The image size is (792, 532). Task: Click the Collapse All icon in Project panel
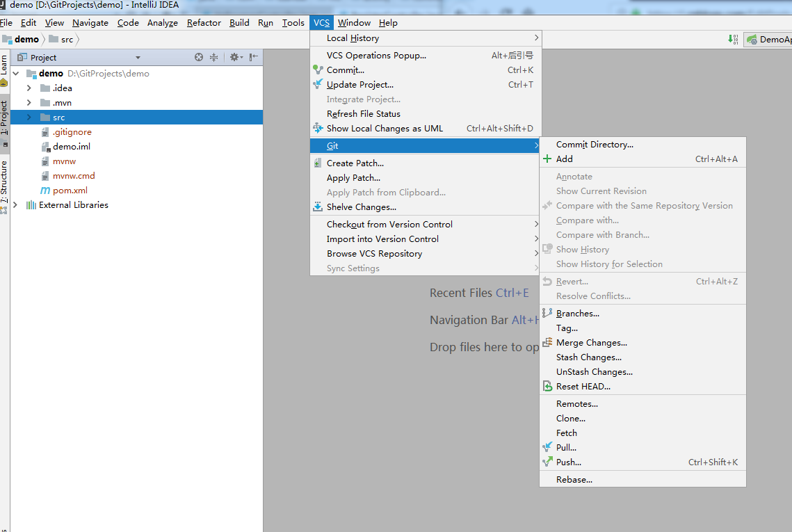[x=214, y=57]
